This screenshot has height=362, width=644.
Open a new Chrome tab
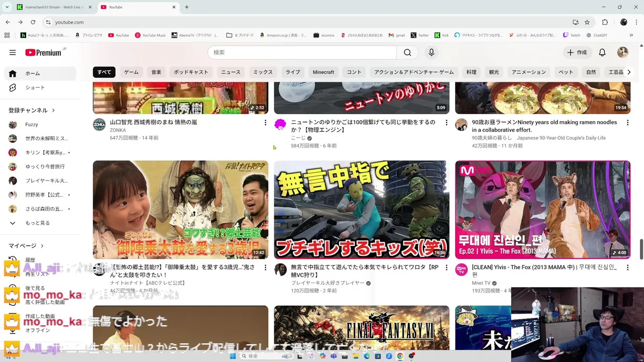187,7
